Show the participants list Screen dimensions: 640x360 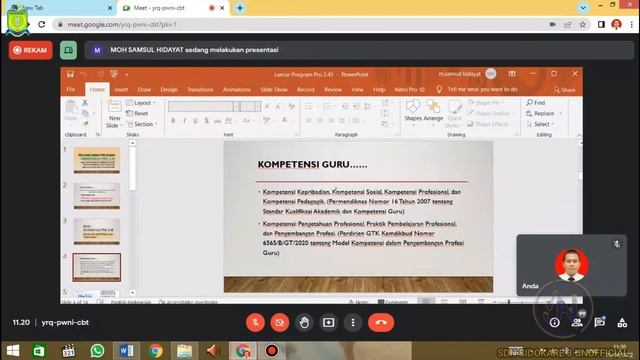click(x=577, y=322)
